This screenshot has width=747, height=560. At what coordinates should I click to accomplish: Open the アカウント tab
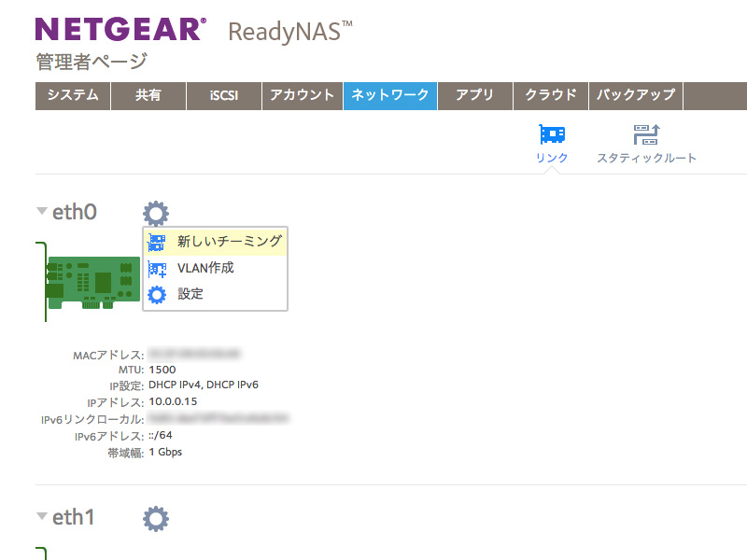[x=302, y=96]
